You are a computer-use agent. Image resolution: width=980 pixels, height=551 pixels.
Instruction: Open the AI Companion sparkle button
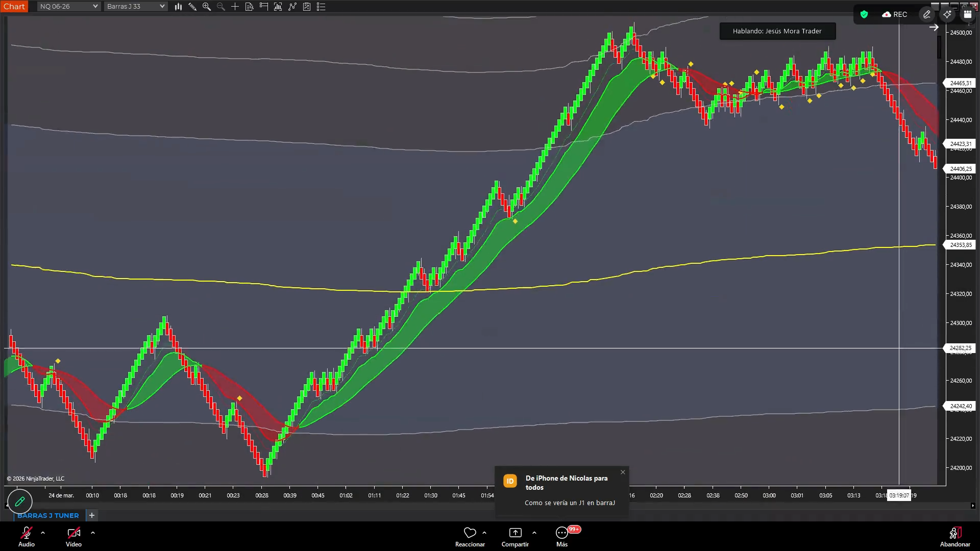coord(947,14)
